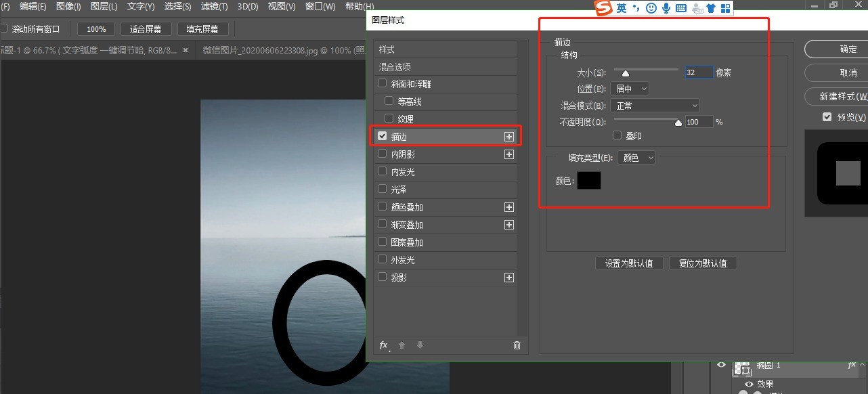Click the plus icon next to 描边

tap(509, 137)
